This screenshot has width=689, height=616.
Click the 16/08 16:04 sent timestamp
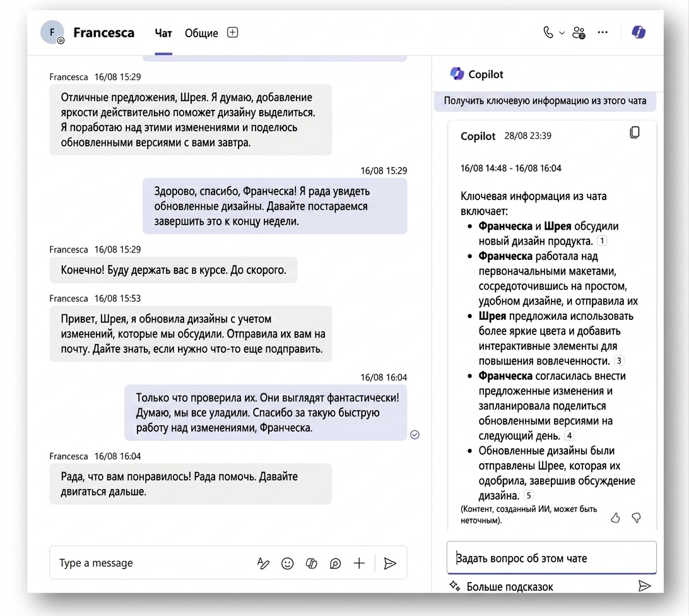[384, 377]
